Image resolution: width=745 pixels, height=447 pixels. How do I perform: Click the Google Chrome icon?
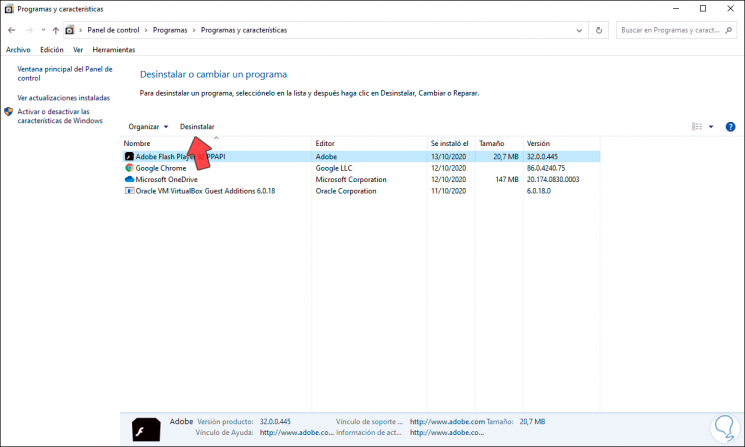[129, 168]
